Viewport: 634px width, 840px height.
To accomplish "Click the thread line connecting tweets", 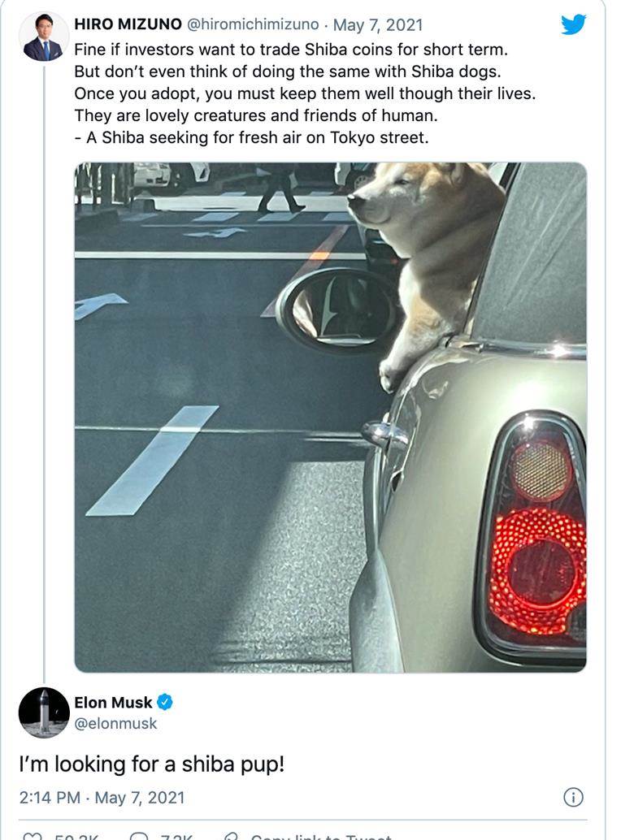I will pos(44,374).
